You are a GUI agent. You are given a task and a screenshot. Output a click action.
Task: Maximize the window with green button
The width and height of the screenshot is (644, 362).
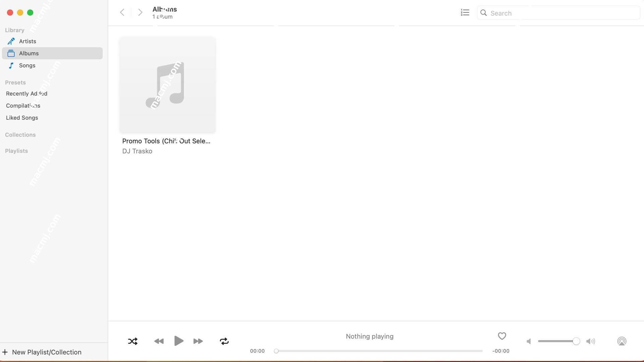(x=30, y=12)
